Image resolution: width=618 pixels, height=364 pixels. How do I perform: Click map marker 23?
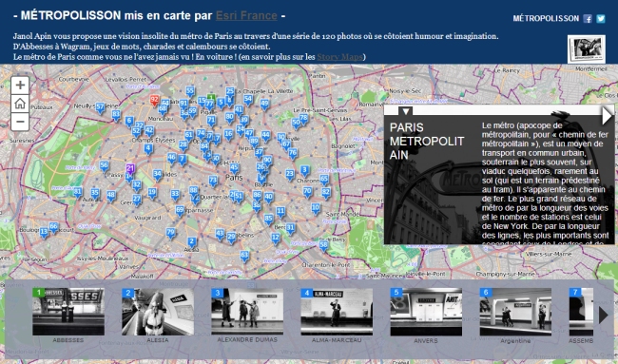click(x=290, y=175)
